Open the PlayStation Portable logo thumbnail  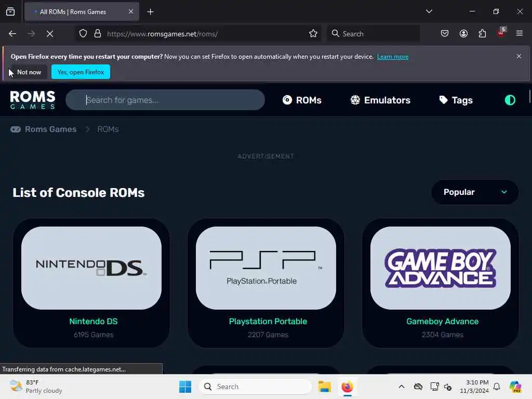pyautogui.click(x=266, y=268)
